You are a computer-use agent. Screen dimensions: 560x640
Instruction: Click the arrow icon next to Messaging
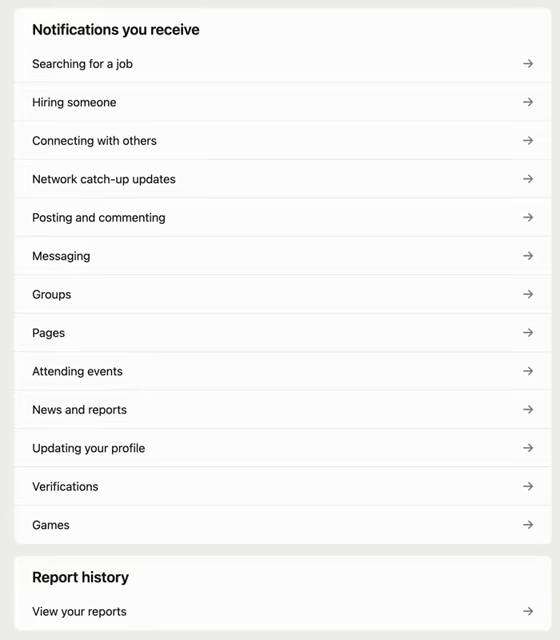(528, 256)
